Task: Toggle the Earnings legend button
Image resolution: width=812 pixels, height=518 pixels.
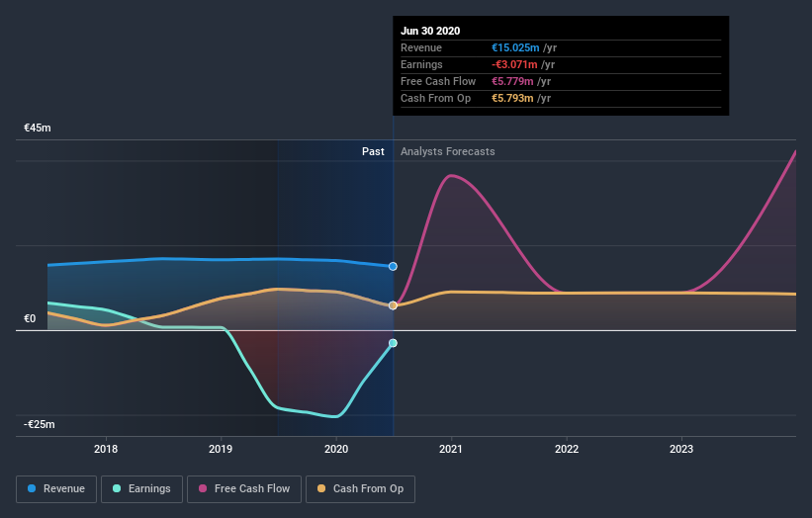Action: coord(141,489)
